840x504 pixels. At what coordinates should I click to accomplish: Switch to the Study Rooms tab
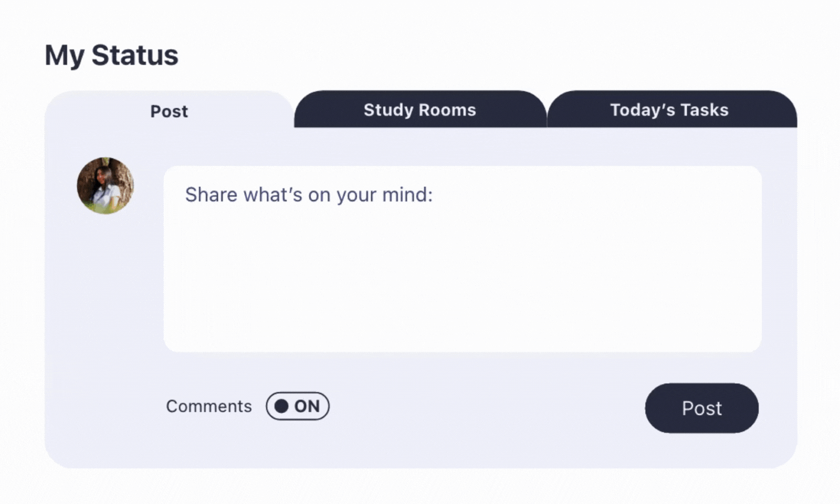[x=420, y=109]
